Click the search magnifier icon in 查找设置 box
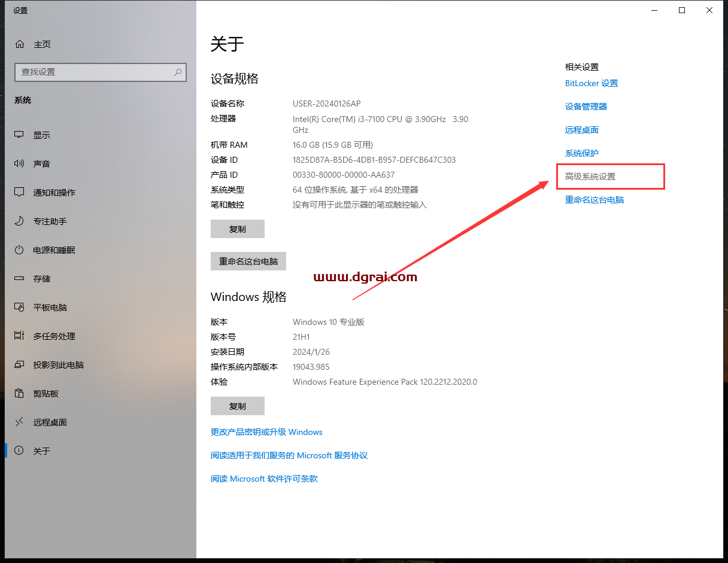Image resolution: width=728 pixels, height=563 pixels. pyautogui.click(x=178, y=72)
